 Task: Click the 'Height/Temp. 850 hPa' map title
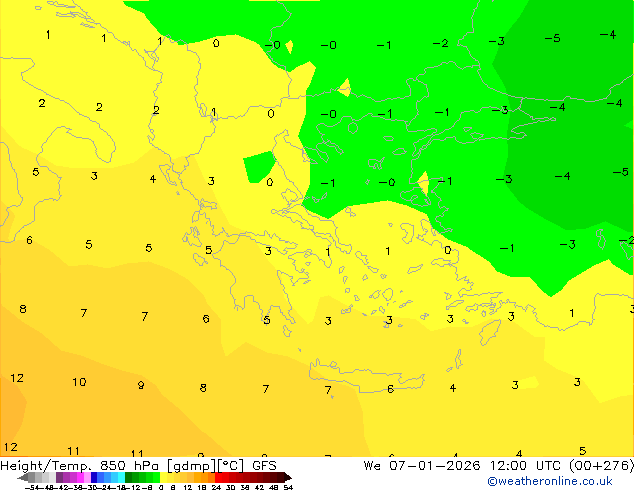coord(79,466)
